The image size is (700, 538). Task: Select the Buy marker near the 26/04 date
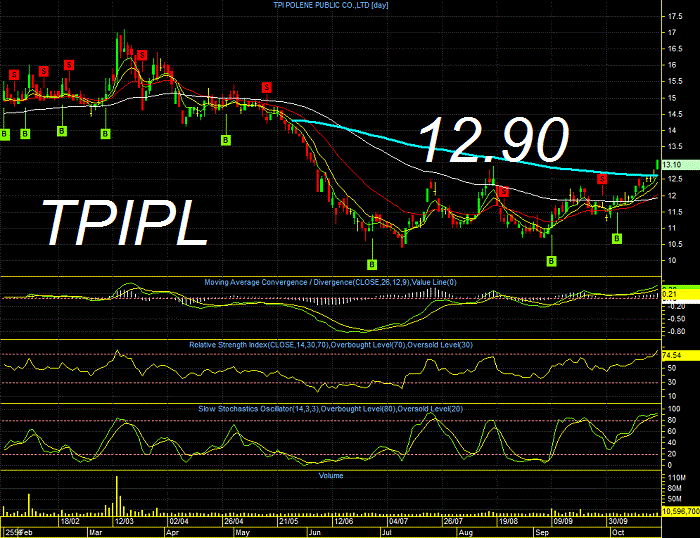pos(225,140)
